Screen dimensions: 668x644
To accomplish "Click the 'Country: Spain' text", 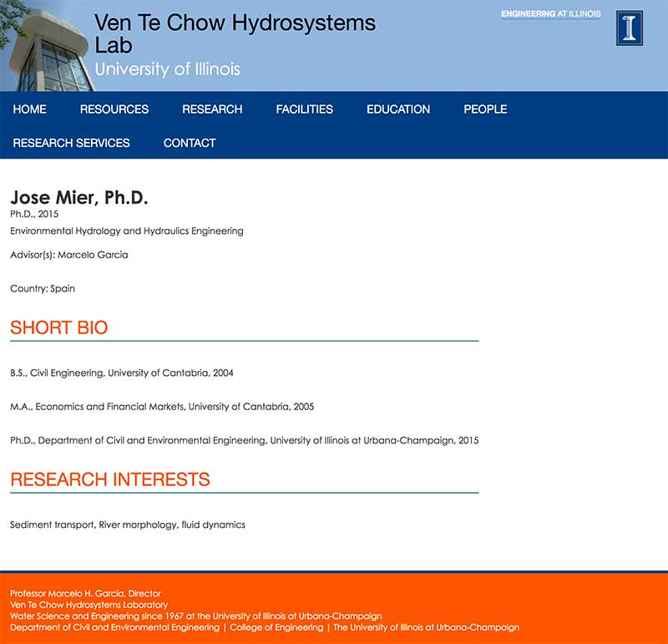I will point(43,288).
